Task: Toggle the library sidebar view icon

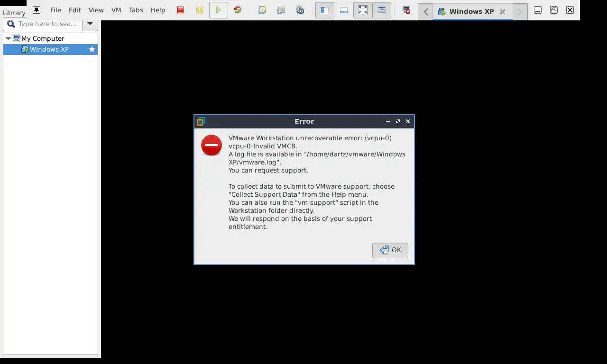Action: pos(325,10)
